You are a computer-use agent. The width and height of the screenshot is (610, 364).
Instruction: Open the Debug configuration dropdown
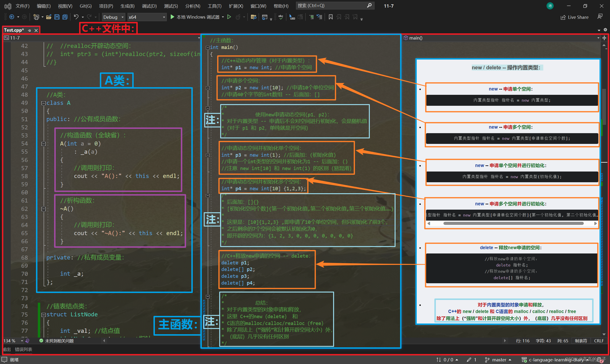[113, 17]
